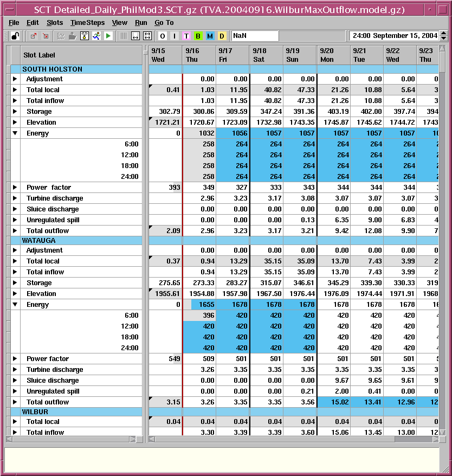Collapse the Watauga Energy row

[x=15, y=304]
